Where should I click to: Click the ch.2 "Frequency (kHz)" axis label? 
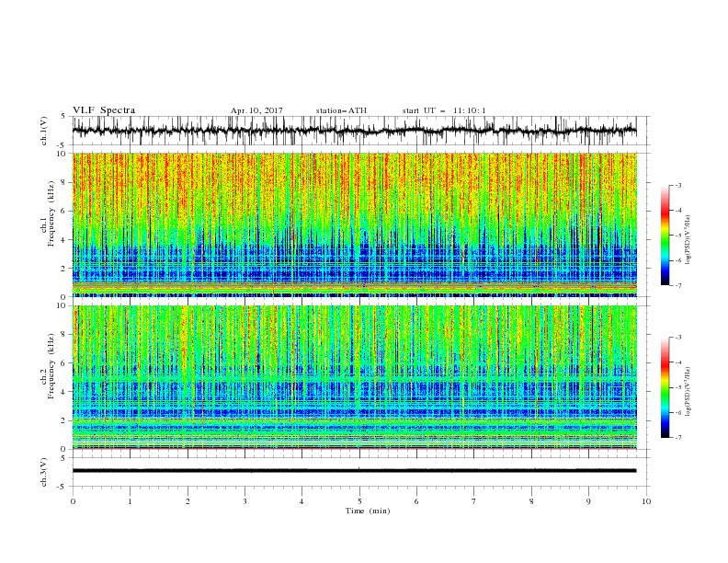pyautogui.click(x=51, y=366)
